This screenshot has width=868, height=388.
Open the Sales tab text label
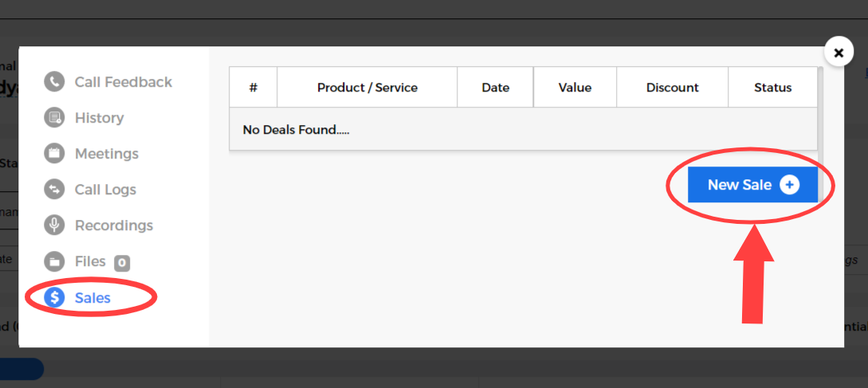coord(92,298)
